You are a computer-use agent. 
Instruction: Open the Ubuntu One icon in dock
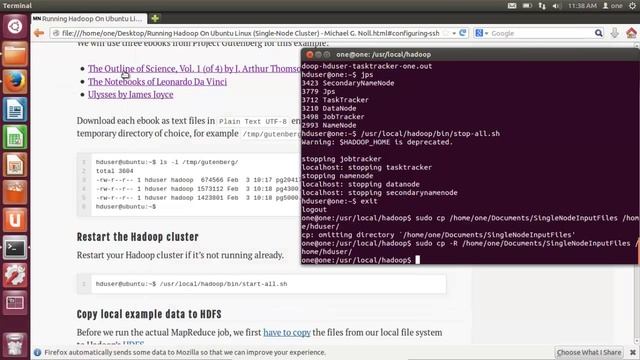[15, 220]
